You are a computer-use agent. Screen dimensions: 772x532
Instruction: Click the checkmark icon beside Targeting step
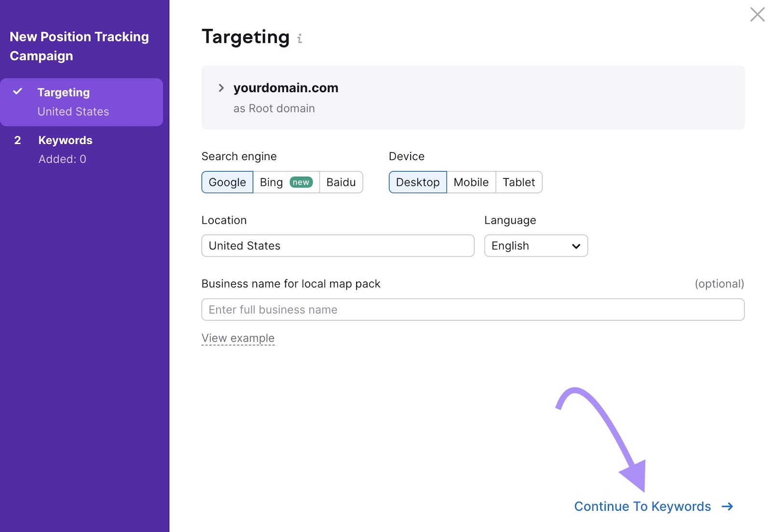click(18, 92)
